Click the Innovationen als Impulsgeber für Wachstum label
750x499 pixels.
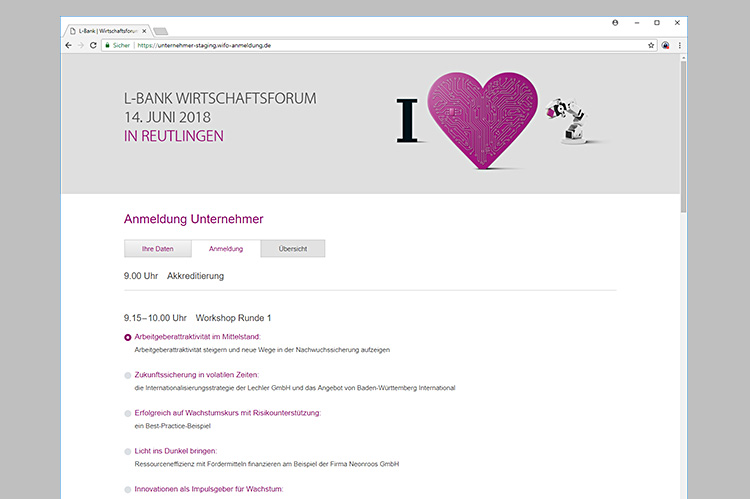(x=209, y=489)
